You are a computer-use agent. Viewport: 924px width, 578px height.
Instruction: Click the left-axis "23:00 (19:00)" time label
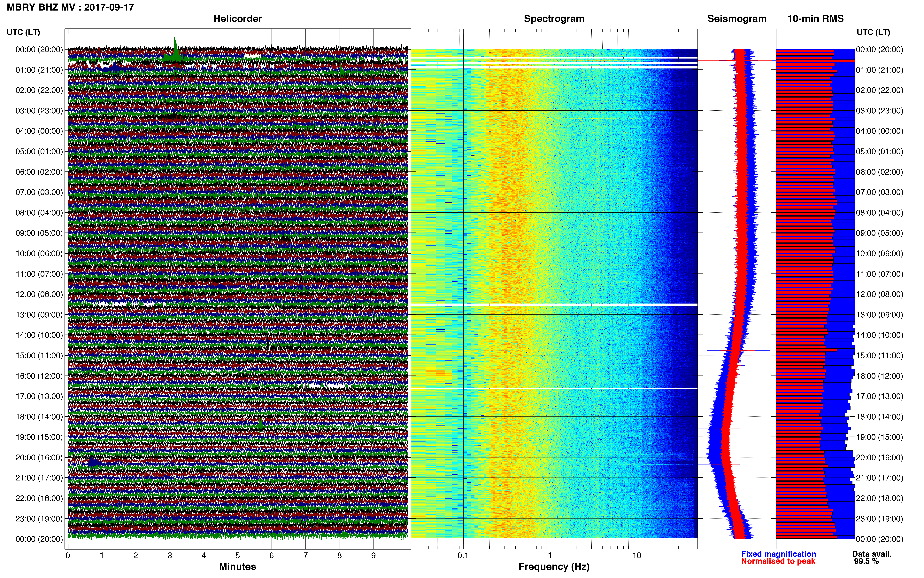click(x=39, y=519)
